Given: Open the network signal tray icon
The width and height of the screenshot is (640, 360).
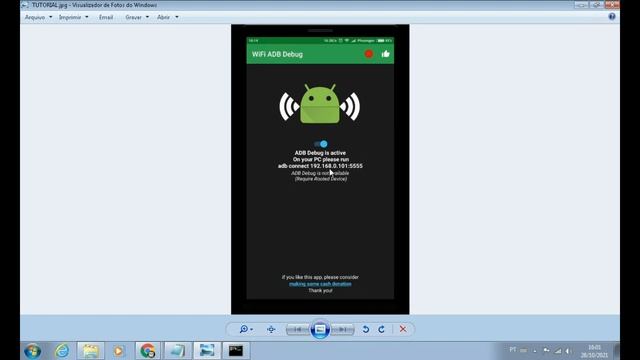Looking at the screenshot, I should [558, 351].
